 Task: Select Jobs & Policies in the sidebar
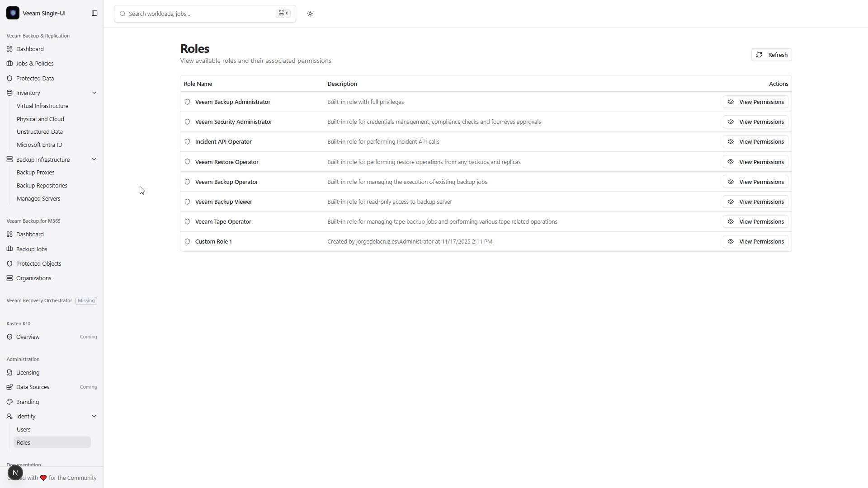[x=34, y=63]
